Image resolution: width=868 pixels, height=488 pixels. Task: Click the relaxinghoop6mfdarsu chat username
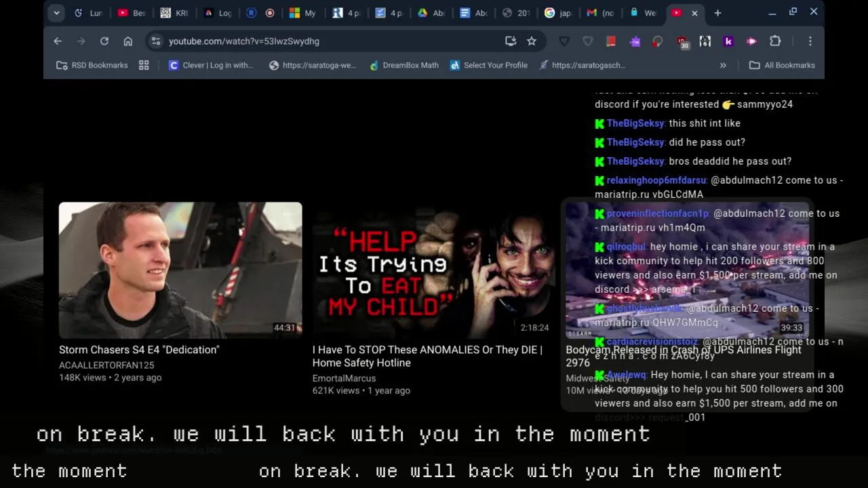(x=656, y=180)
